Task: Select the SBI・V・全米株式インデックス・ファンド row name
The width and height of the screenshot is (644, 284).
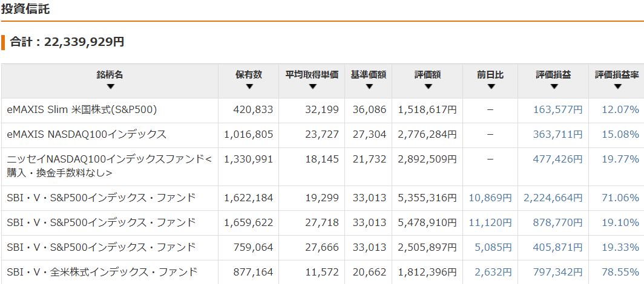Action: [102, 272]
